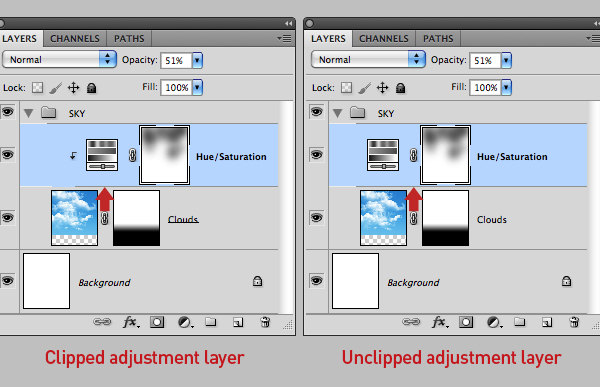Hide Background layer in left panel

7,281
